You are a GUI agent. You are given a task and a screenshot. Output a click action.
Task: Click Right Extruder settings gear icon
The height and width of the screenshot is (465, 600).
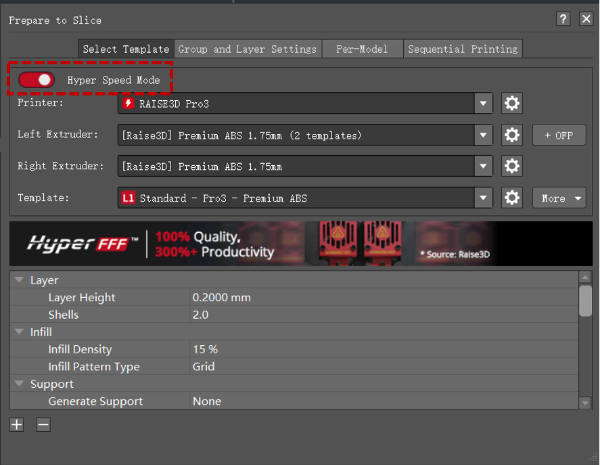[x=512, y=166]
